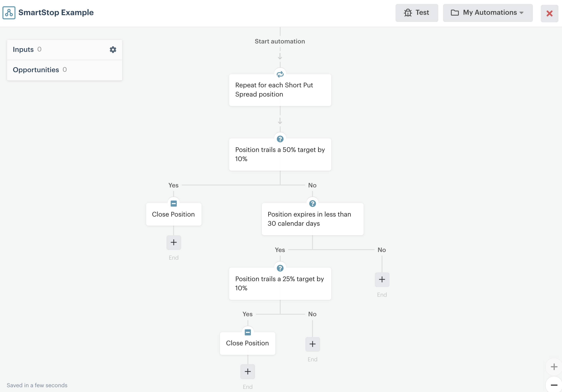This screenshot has height=392, width=562.
Task: Zoom out the canvas with minus control
Action: point(554,385)
